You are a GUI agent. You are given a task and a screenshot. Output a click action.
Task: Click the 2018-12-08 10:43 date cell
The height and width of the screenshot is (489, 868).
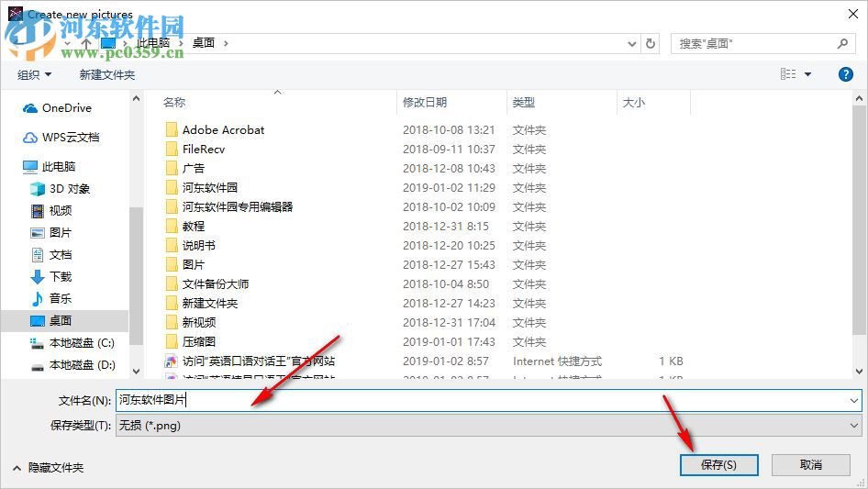[449, 169]
